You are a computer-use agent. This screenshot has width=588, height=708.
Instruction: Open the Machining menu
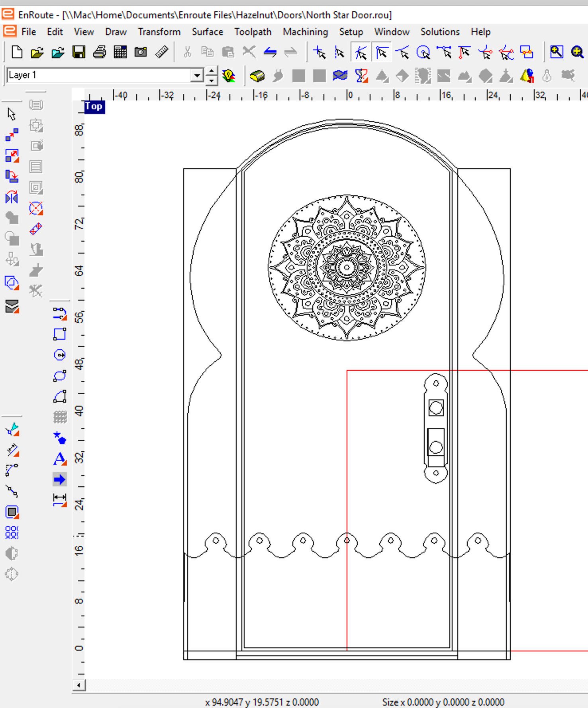click(306, 32)
